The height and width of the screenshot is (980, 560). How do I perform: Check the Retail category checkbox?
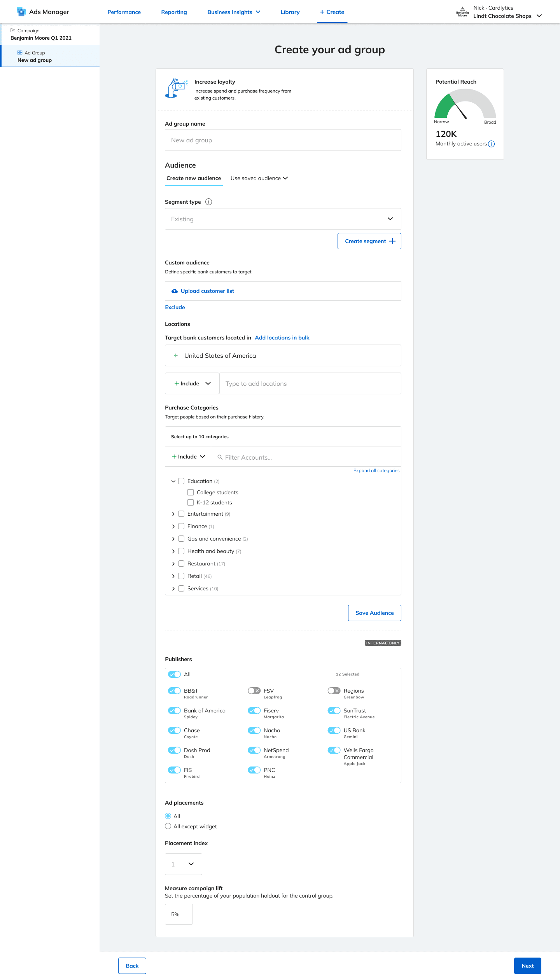pos(181,576)
